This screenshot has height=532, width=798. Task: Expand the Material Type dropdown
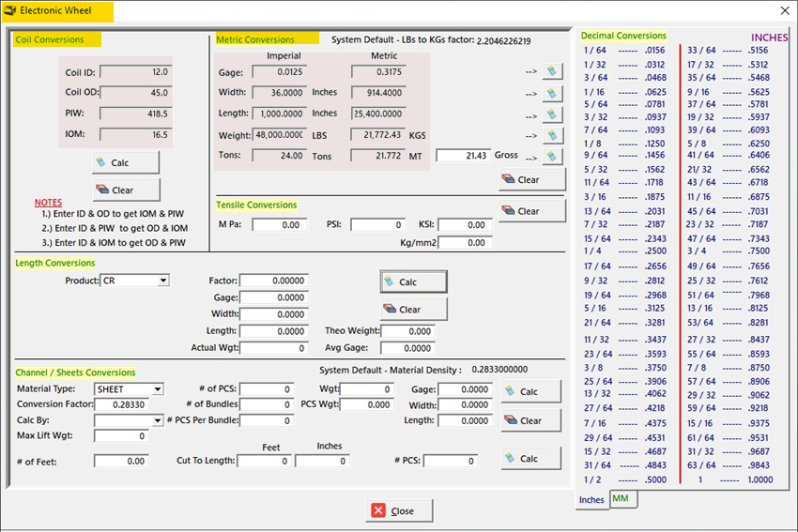click(x=158, y=389)
